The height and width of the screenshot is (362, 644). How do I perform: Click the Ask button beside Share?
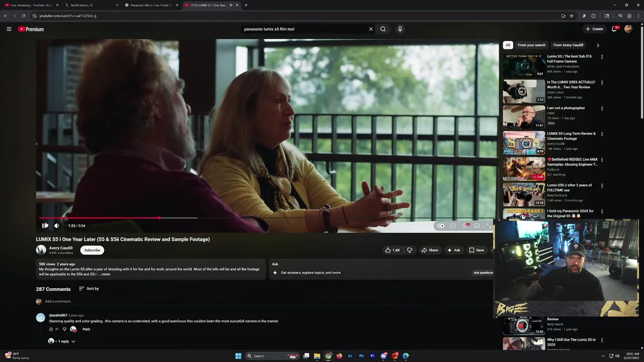click(453, 250)
